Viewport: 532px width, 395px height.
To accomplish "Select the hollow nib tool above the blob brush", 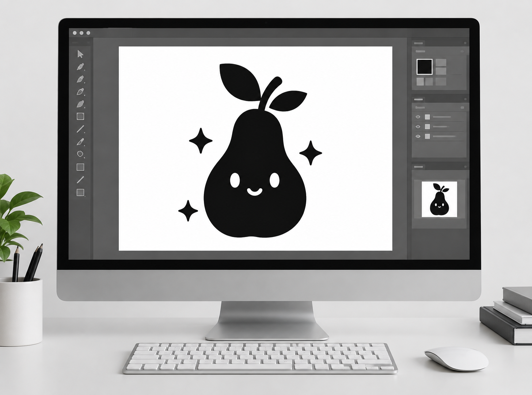I will pyautogui.click(x=80, y=91).
